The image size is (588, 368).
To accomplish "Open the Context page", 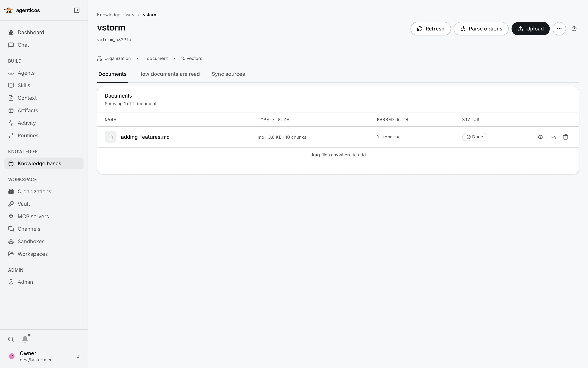I will coord(44,98).
